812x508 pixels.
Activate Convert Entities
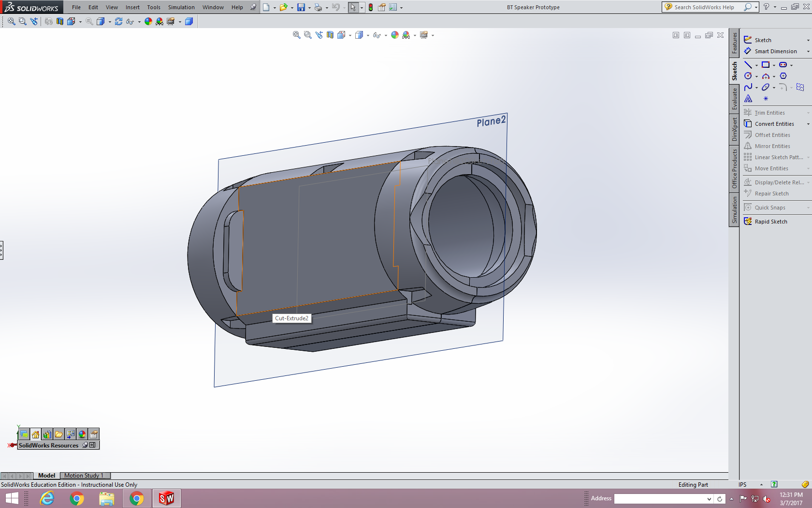point(773,123)
